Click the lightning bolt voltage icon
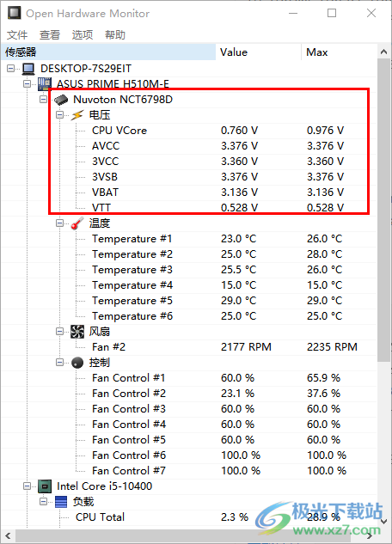This screenshot has width=392, height=544. pos(77,115)
